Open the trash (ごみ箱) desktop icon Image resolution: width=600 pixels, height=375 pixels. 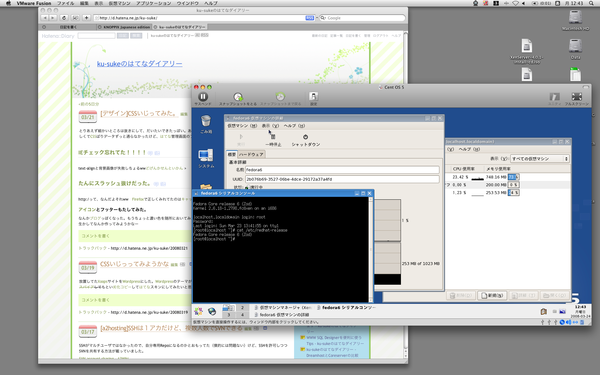(205, 121)
